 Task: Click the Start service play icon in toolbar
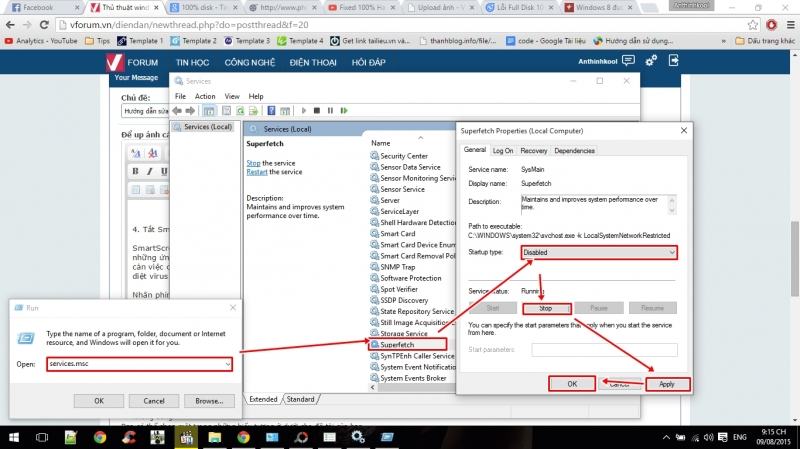coord(304,111)
